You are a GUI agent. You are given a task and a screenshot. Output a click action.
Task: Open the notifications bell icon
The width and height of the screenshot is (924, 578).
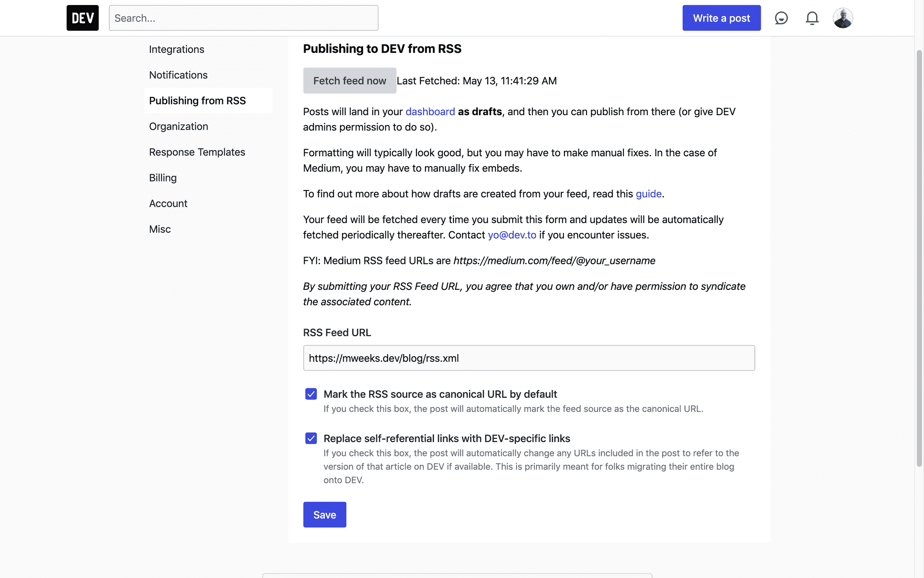tap(812, 18)
